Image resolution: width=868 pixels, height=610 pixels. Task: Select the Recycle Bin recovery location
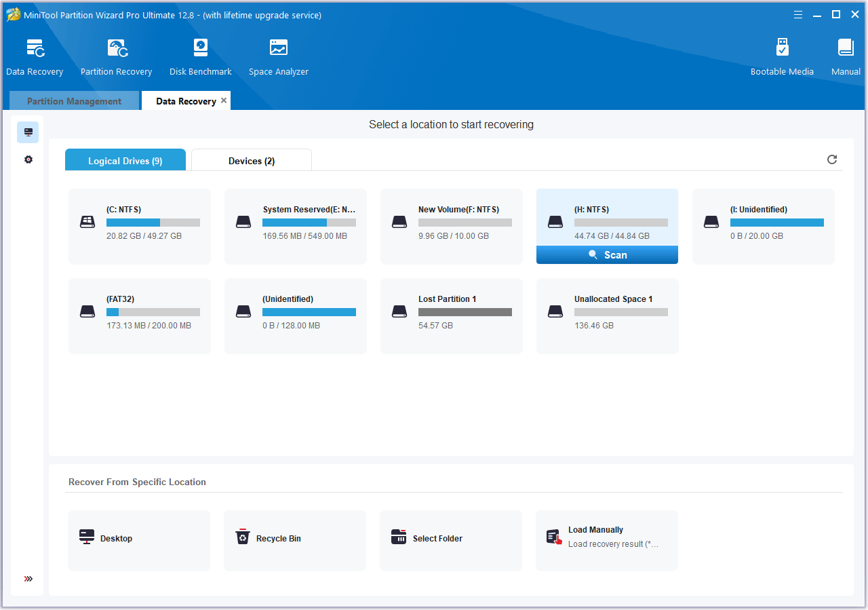point(294,539)
